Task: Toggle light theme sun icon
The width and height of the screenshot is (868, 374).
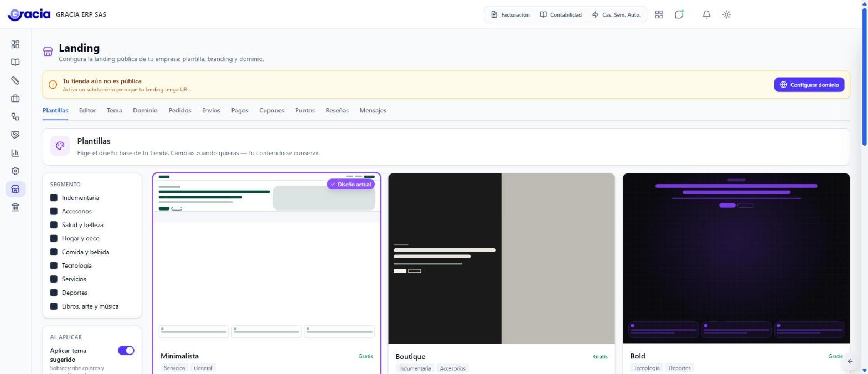Action: [726, 15]
